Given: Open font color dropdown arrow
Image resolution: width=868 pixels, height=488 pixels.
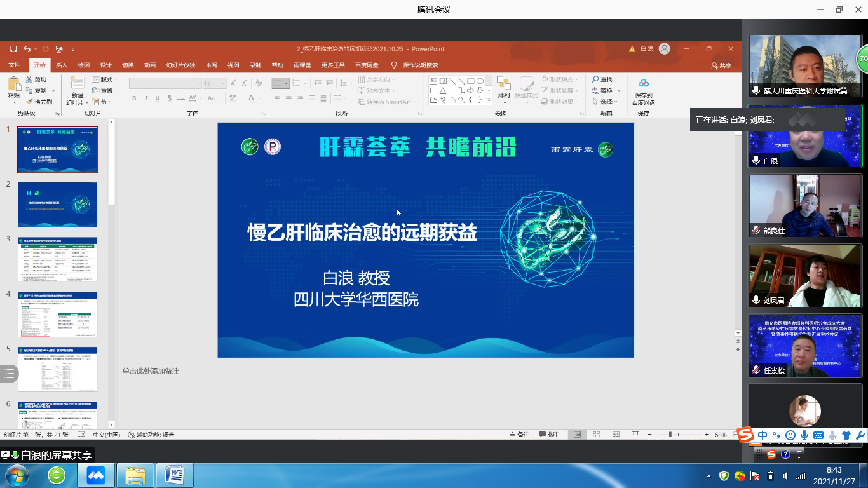Looking at the screenshot, I should click(x=260, y=98).
